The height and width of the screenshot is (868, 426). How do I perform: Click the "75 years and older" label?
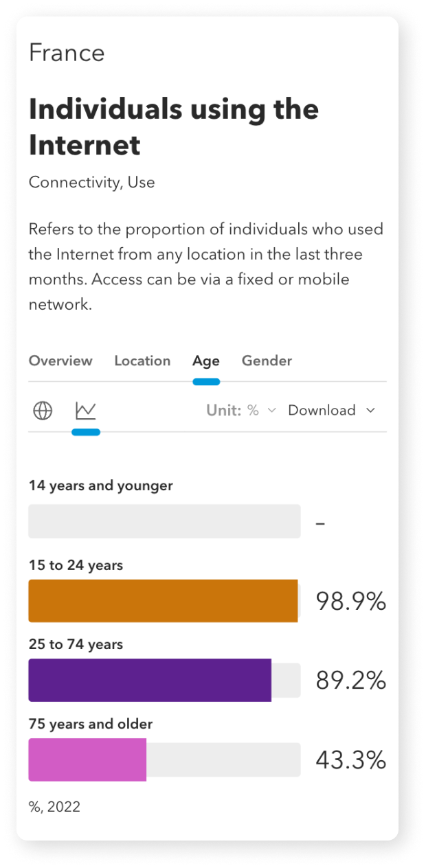[91, 724]
